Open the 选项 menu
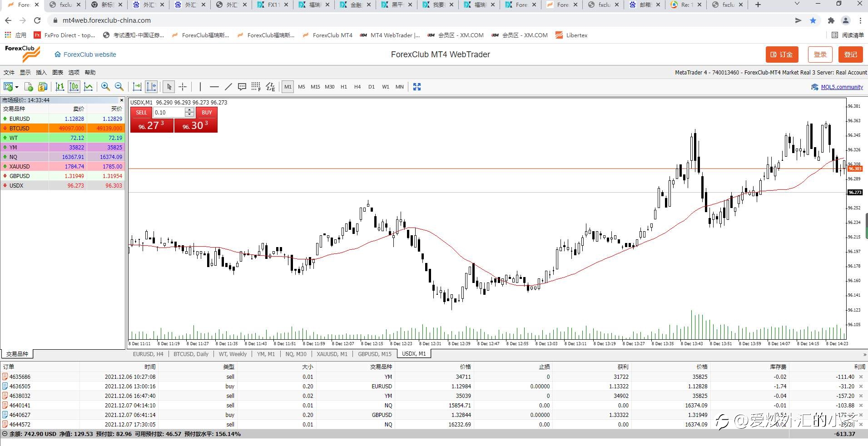Image resolution: width=868 pixels, height=446 pixels. (74, 73)
